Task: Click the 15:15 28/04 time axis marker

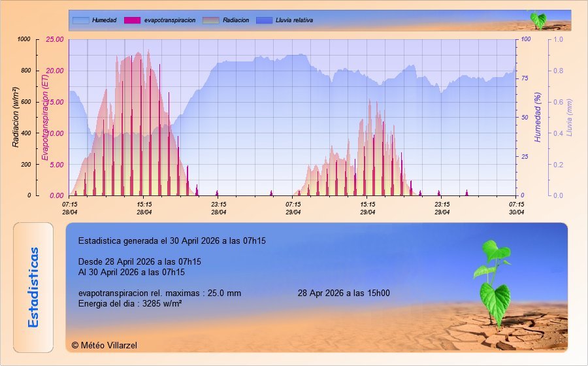Action: tap(144, 208)
